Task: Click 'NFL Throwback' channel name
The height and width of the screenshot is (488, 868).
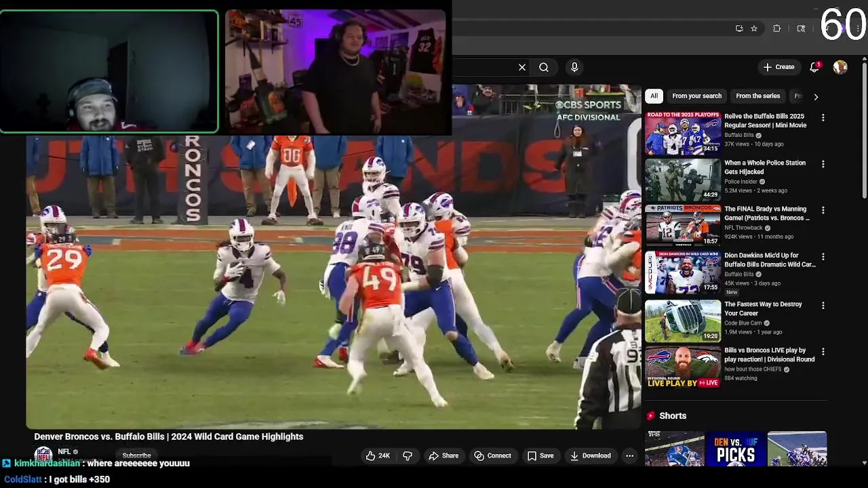Action: point(744,228)
